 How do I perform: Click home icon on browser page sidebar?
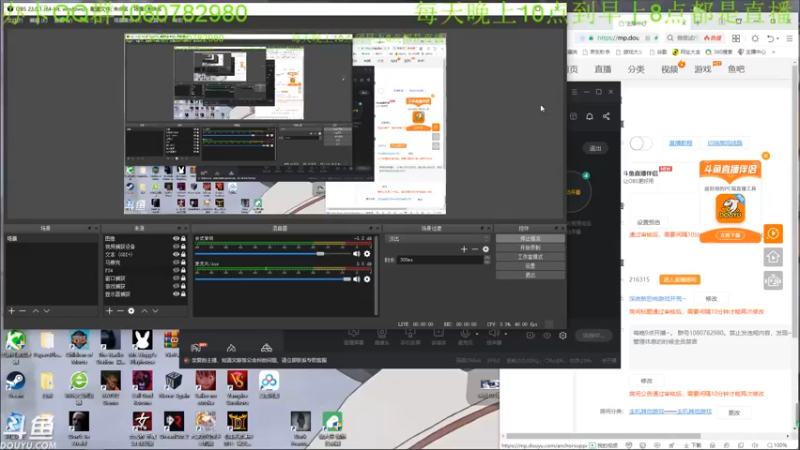tap(773, 257)
